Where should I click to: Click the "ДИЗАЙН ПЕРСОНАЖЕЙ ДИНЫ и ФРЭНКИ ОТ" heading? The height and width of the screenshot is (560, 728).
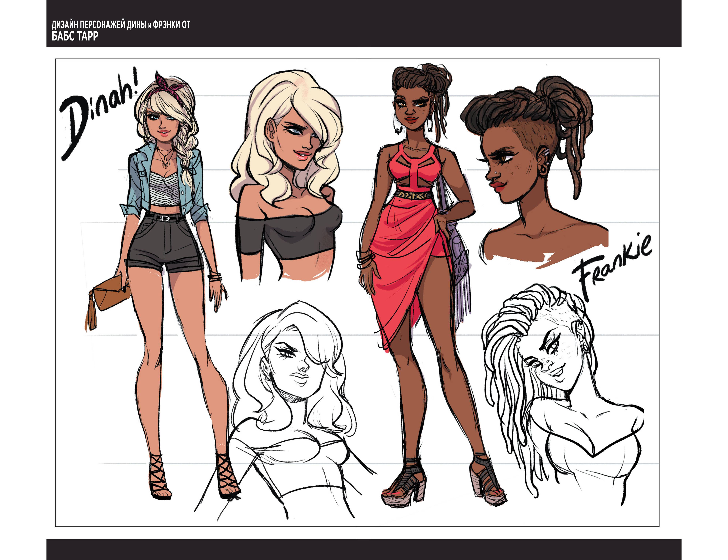pos(121,25)
